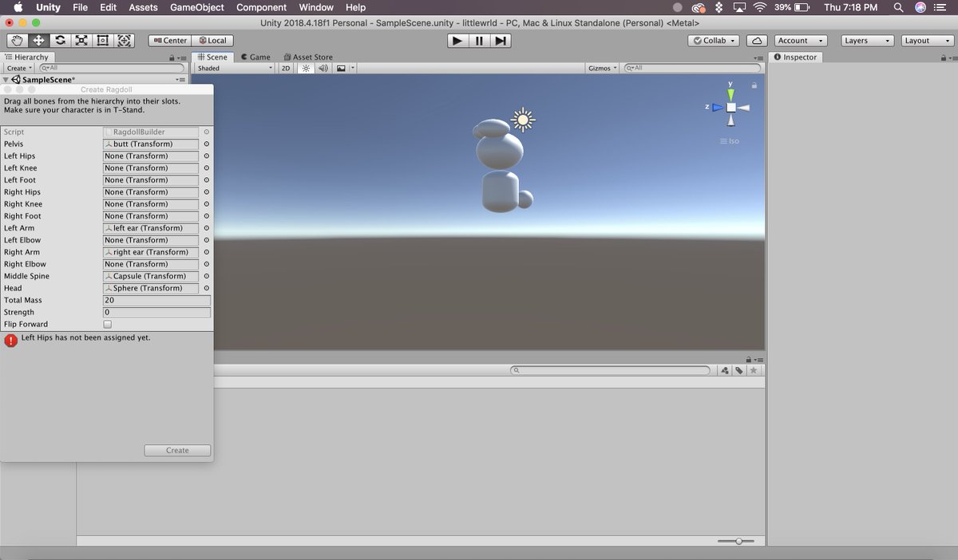Viewport: 958px width, 560px height.
Task: Open the GameObject menu
Action: pyautogui.click(x=196, y=7)
